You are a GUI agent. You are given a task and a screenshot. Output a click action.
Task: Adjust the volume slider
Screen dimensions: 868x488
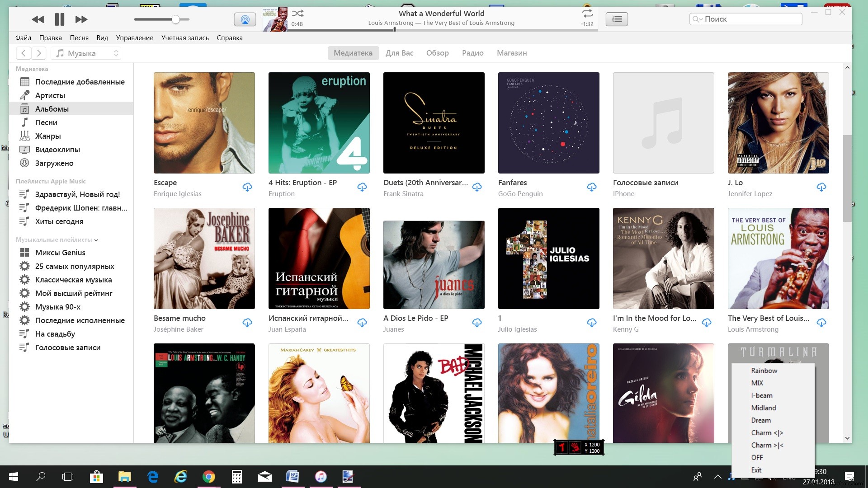point(175,19)
